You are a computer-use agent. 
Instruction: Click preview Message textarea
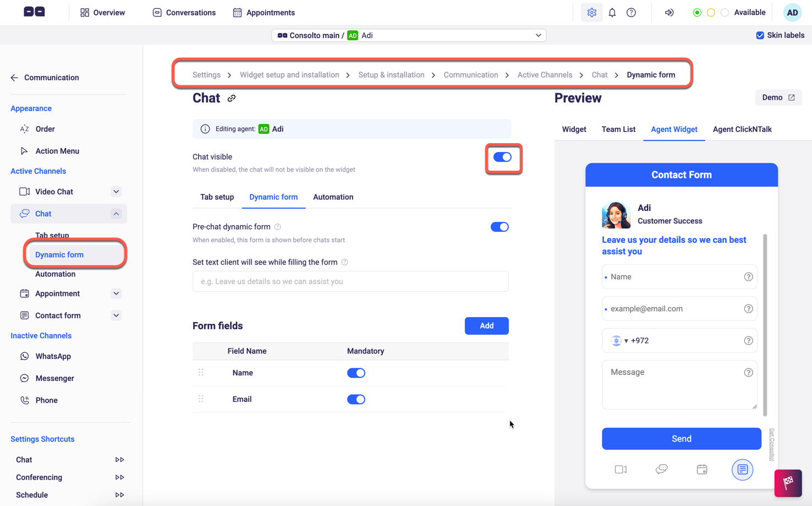pyautogui.click(x=679, y=385)
